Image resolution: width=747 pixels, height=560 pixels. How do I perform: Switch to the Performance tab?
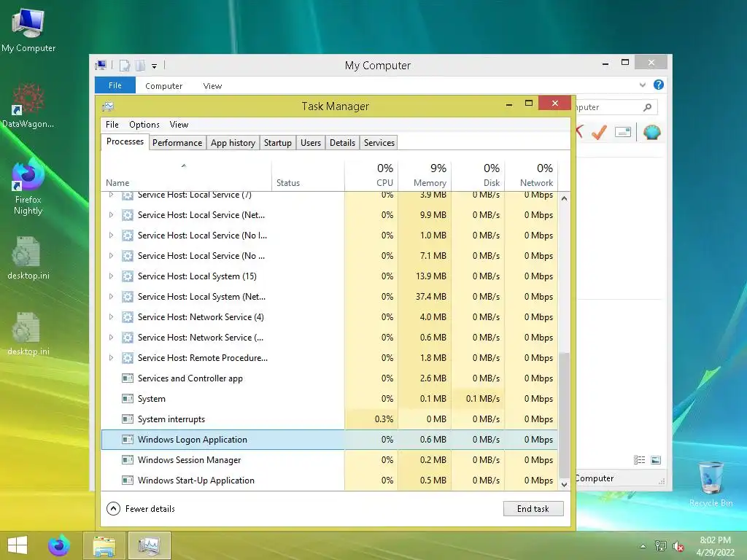[x=177, y=143]
